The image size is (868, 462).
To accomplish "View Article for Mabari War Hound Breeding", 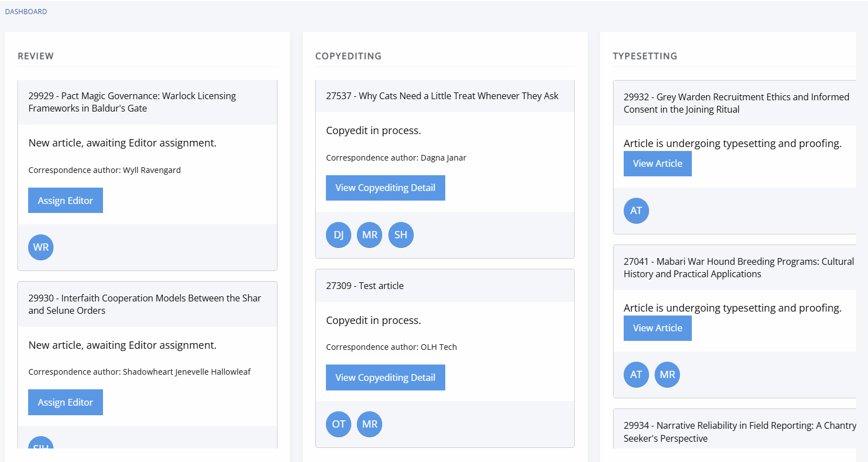I will coord(657,328).
